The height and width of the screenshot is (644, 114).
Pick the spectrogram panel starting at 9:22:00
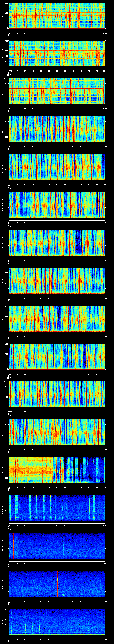(57, 243)
